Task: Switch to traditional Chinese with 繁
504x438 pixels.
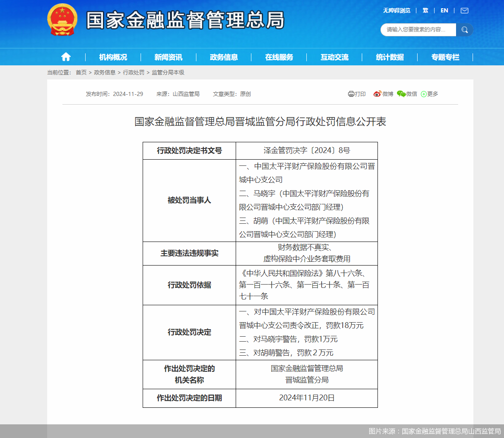Action: pyautogui.click(x=425, y=10)
